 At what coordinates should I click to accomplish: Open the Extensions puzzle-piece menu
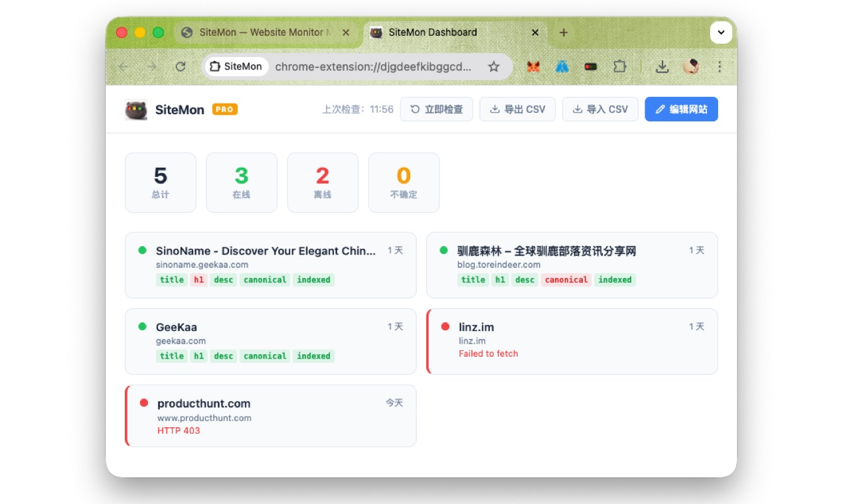coord(619,67)
